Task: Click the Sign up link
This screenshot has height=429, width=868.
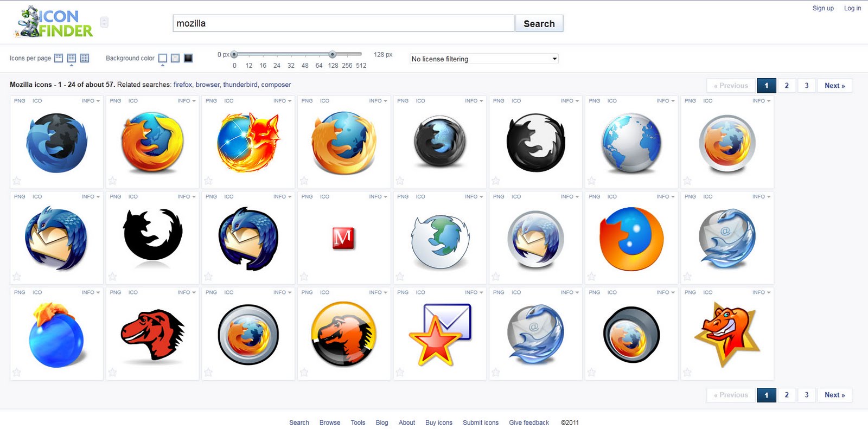Action: 823,8
